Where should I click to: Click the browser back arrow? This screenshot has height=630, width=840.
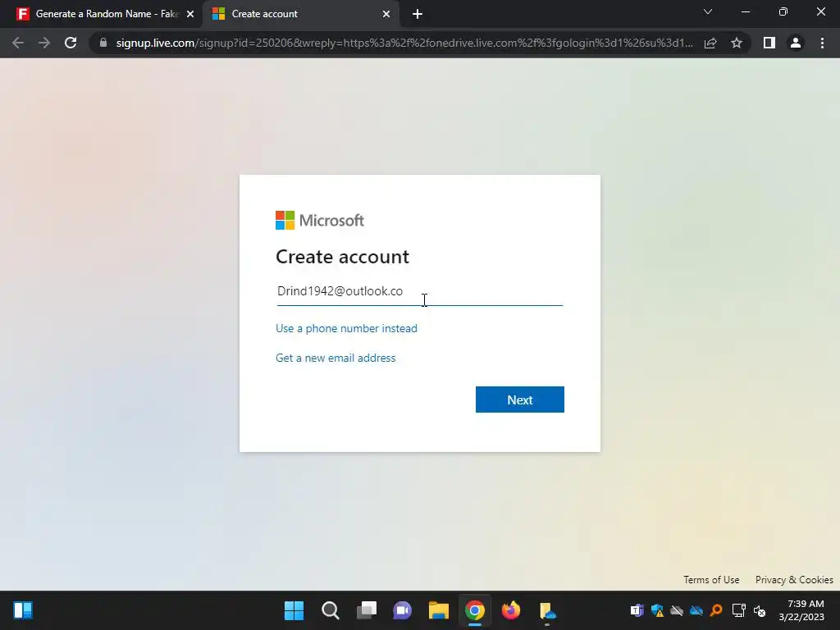tap(18, 43)
